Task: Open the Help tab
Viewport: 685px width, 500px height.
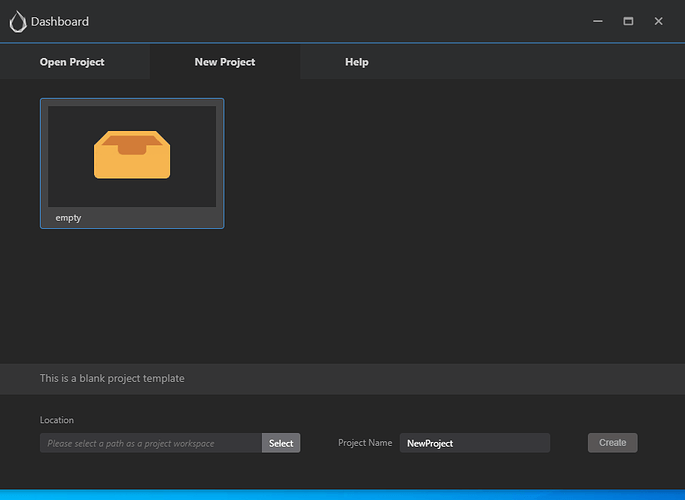Action: point(356,62)
